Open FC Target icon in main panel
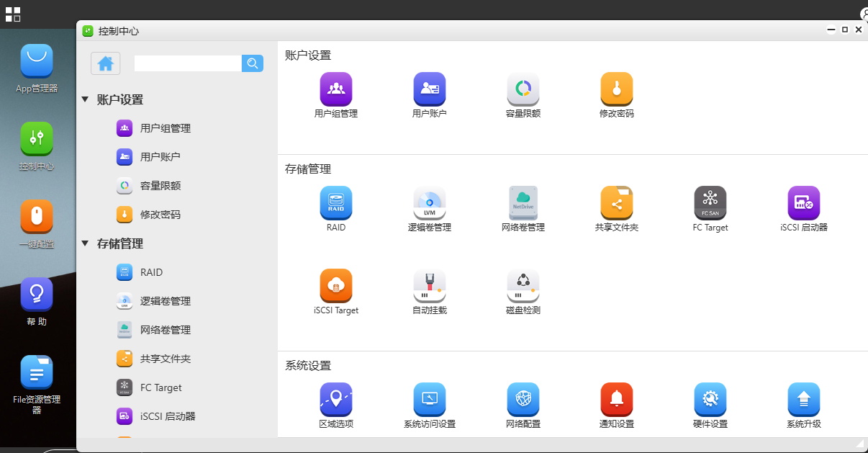The height and width of the screenshot is (453, 868). click(x=710, y=203)
